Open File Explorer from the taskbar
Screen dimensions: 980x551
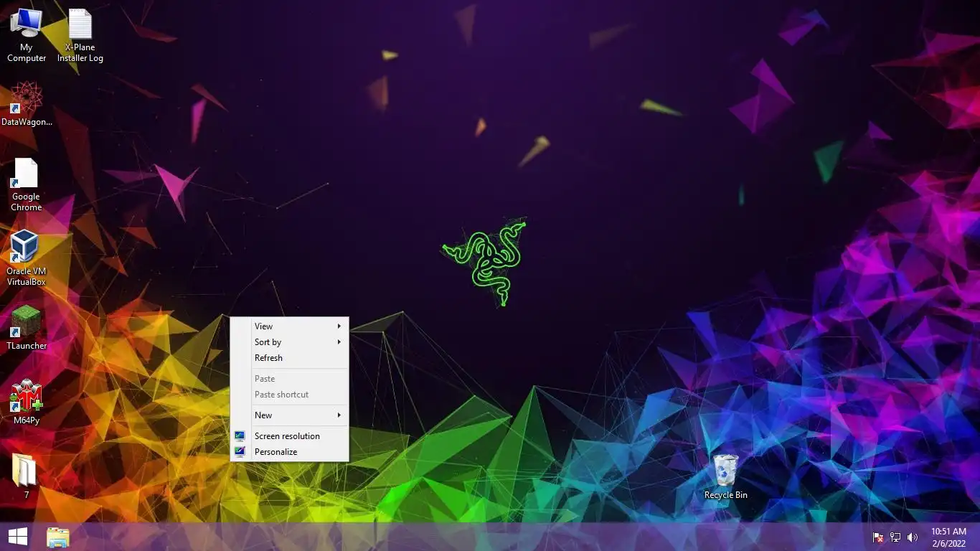(x=58, y=537)
